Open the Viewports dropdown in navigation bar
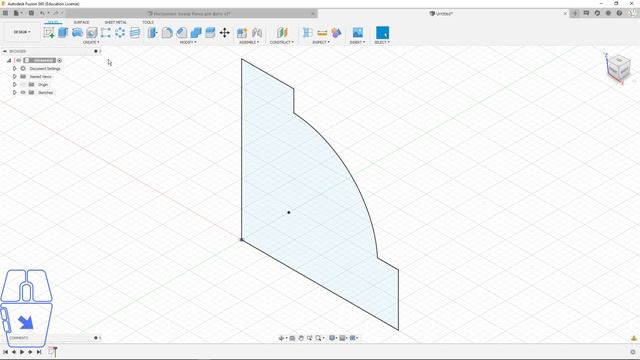The height and width of the screenshot is (360, 640). tap(354, 338)
